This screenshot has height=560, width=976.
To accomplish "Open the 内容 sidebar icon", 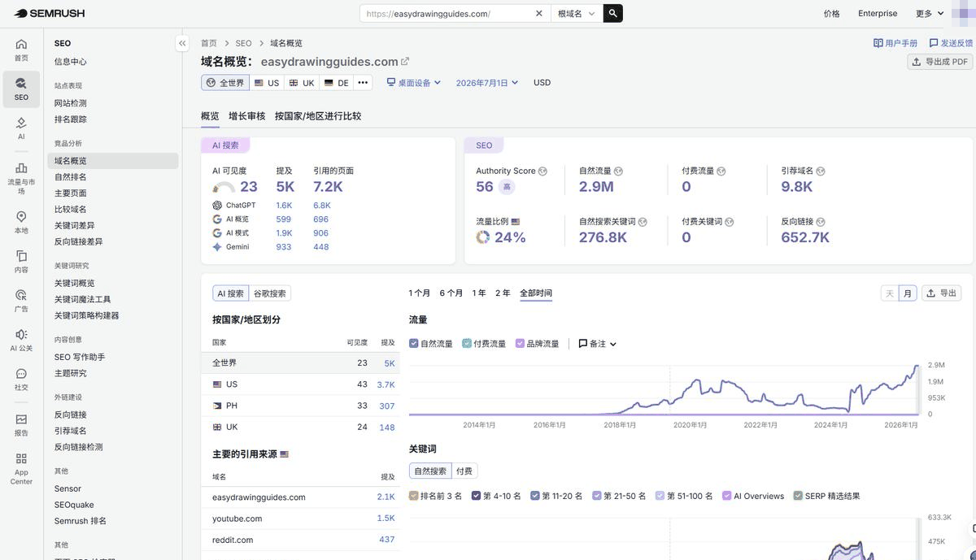I will pos(21,262).
